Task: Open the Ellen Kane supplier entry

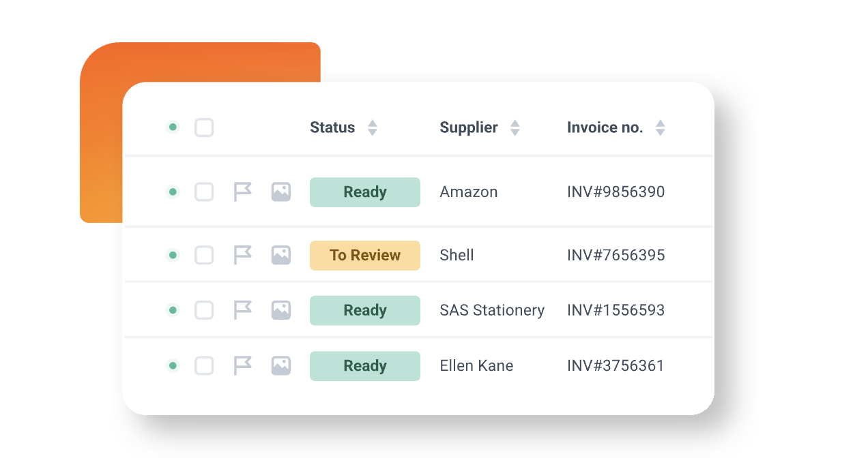Action: click(x=476, y=365)
